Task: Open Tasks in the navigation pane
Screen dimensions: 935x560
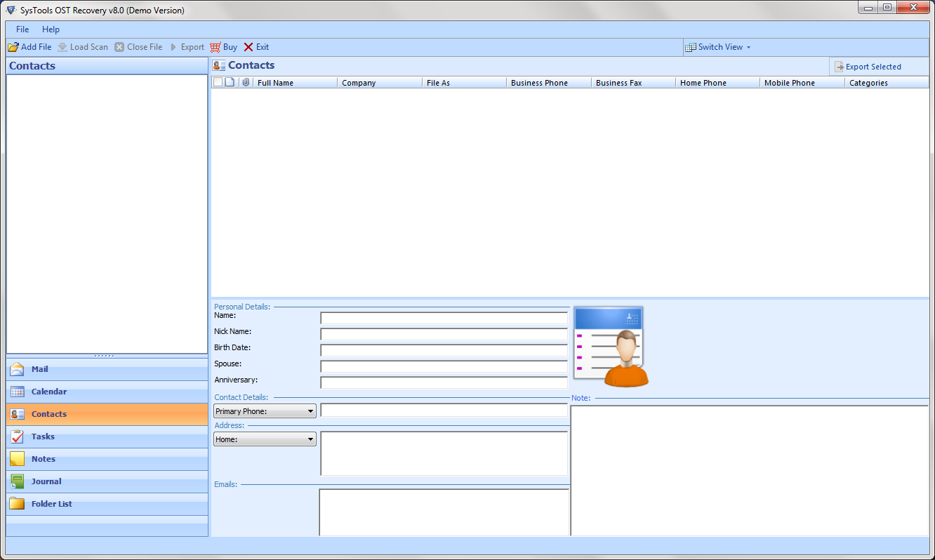Action: click(107, 437)
